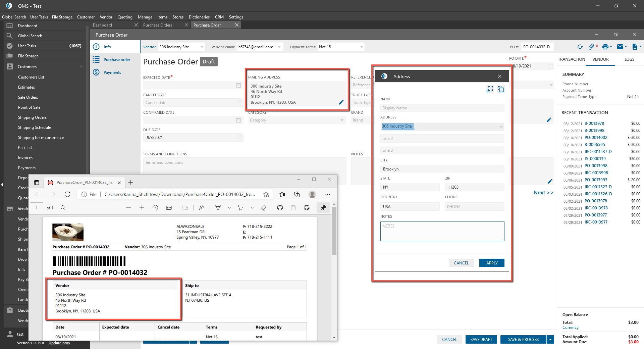Viewport: 644px width, 349px height.
Task: Expand the Category dropdown
Action: coord(342,120)
